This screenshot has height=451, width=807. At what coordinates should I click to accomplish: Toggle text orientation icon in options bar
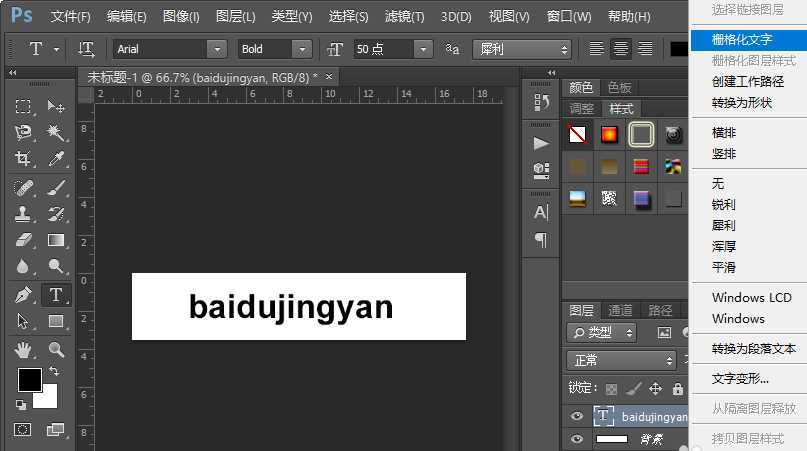(x=87, y=49)
